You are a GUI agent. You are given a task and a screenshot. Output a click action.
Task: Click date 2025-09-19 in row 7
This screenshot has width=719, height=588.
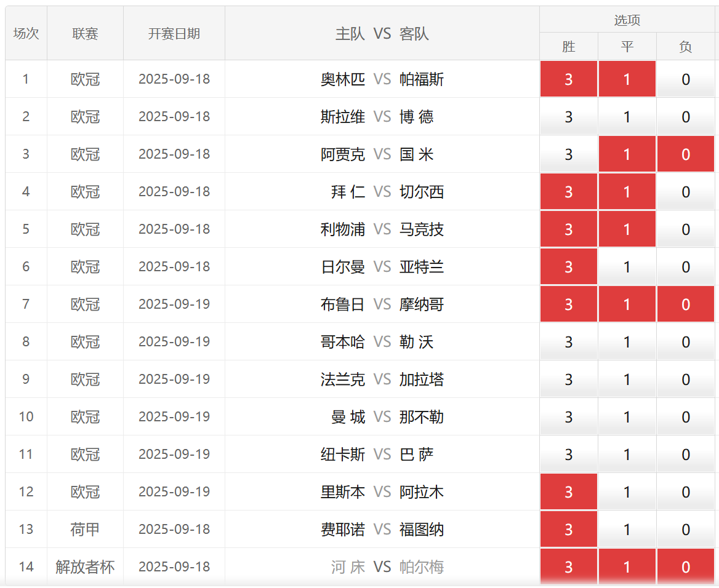(x=174, y=304)
